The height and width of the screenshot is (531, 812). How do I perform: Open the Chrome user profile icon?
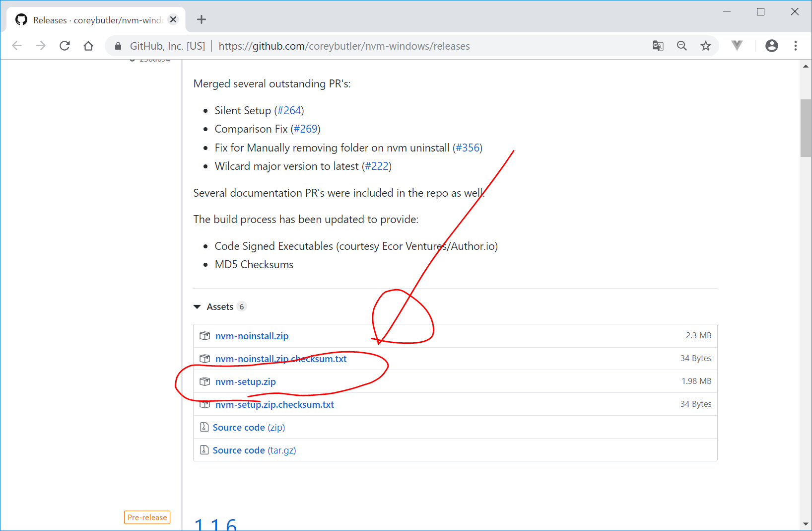(x=771, y=46)
